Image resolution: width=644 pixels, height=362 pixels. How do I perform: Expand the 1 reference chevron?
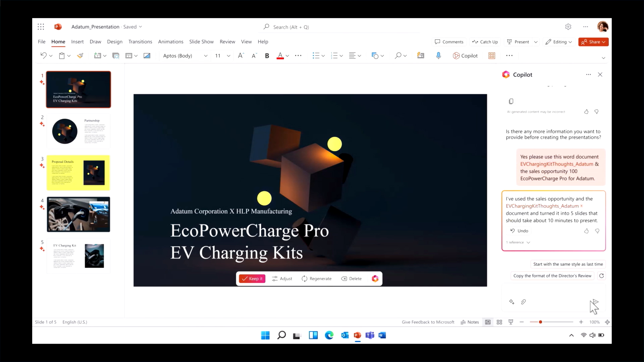pos(528,242)
